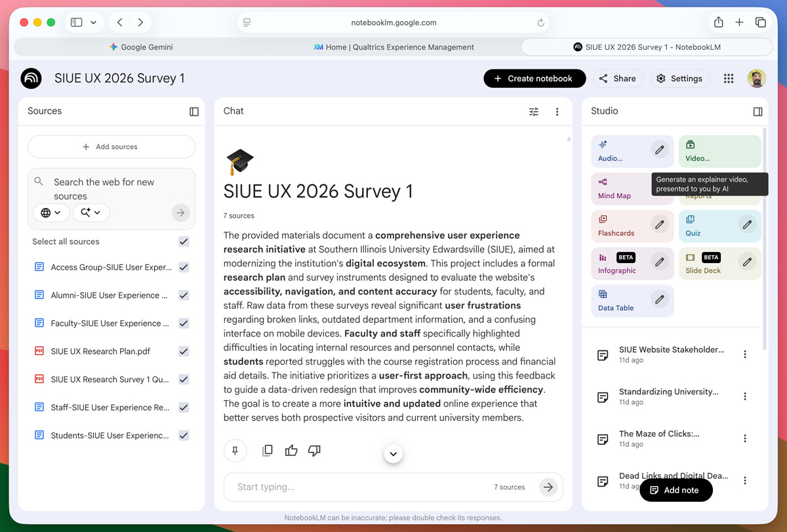
Task: Click thumbs up on the summary
Action: point(291,451)
